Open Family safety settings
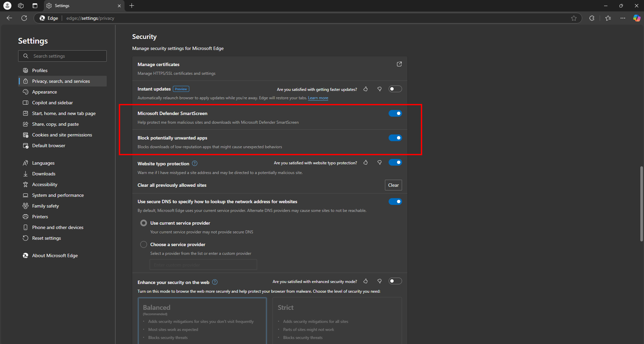This screenshot has height=344, width=644. click(x=62, y=206)
